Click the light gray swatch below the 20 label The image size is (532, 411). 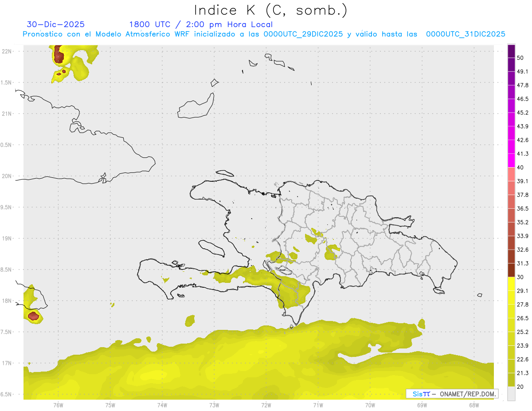click(x=512, y=393)
